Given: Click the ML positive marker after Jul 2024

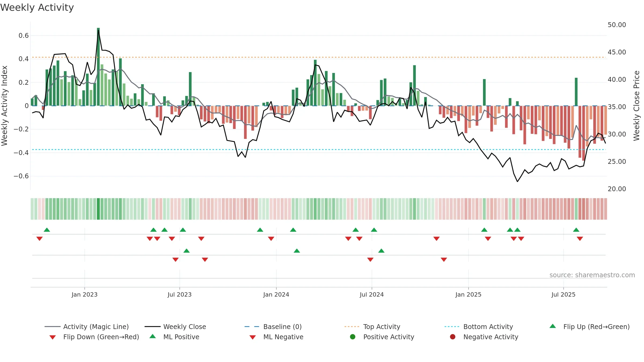Looking at the screenshot, I should pyautogui.click(x=381, y=251).
